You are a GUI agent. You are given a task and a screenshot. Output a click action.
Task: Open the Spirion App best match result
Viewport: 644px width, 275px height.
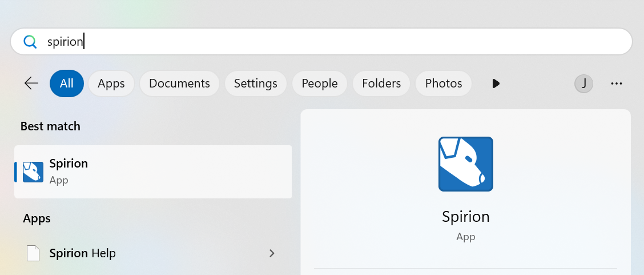(x=153, y=172)
